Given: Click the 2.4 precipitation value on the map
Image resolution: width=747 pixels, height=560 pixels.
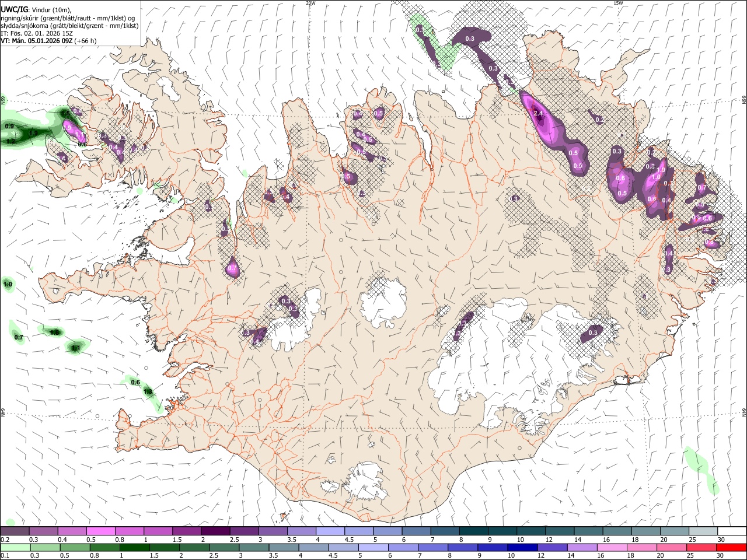Looking at the screenshot, I should pos(538,113).
